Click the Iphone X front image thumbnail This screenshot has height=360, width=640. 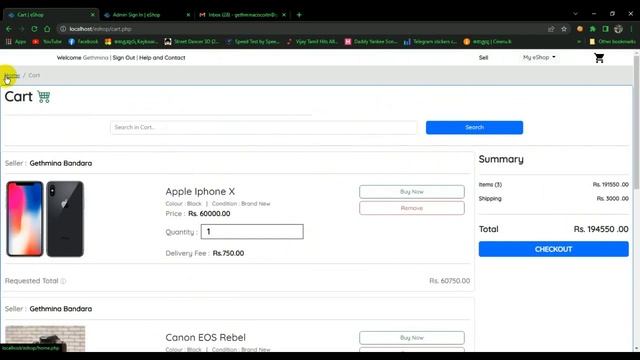point(25,219)
